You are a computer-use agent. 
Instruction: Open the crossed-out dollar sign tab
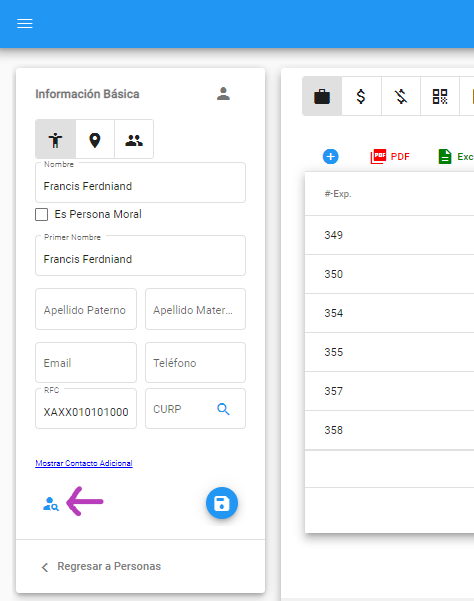coord(401,96)
